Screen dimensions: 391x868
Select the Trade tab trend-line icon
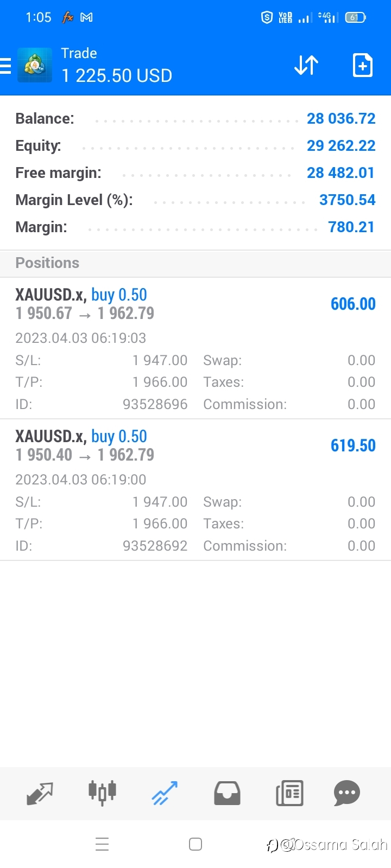click(165, 793)
